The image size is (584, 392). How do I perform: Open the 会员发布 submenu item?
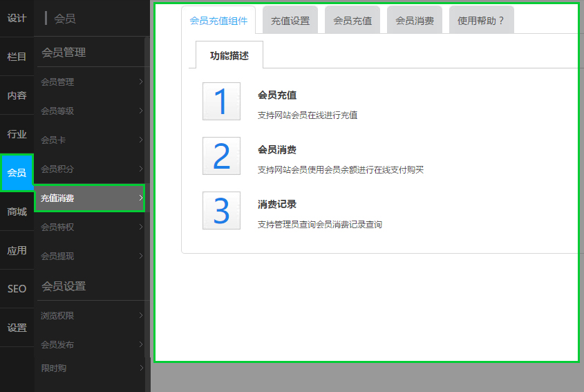tap(90, 344)
